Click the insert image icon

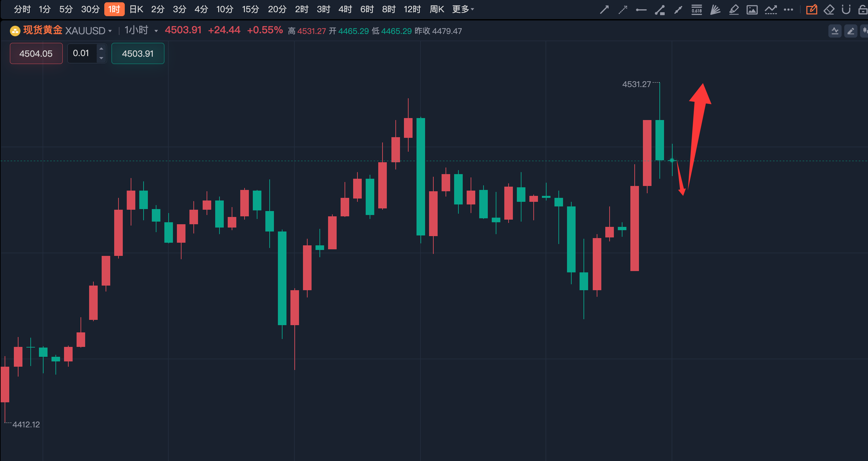click(x=752, y=10)
